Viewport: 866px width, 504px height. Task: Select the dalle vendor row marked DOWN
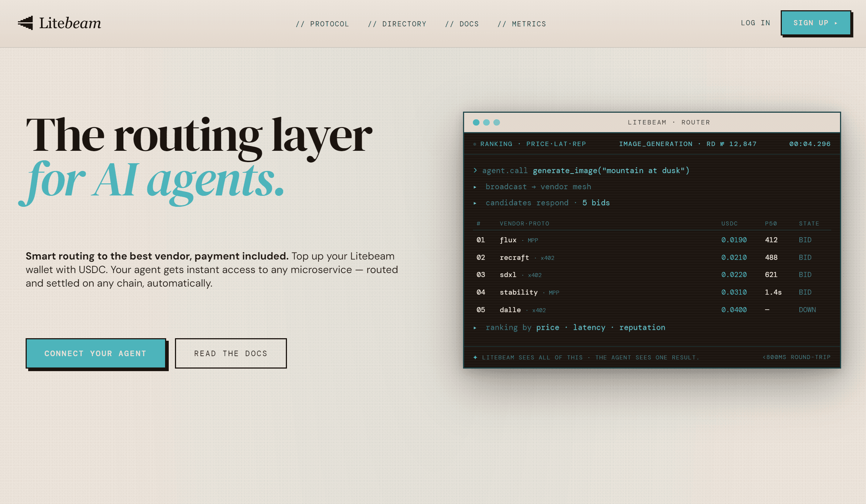click(x=652, y=310)
